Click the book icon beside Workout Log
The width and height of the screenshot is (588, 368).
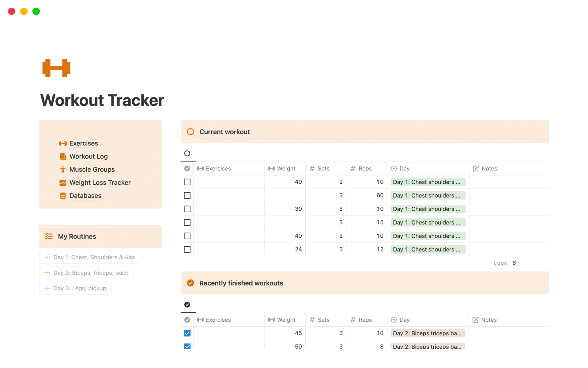coord(62,156)
